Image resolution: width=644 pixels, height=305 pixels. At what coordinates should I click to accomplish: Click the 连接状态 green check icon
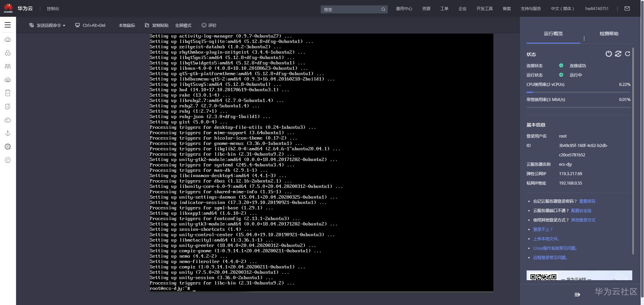point(561,65)
